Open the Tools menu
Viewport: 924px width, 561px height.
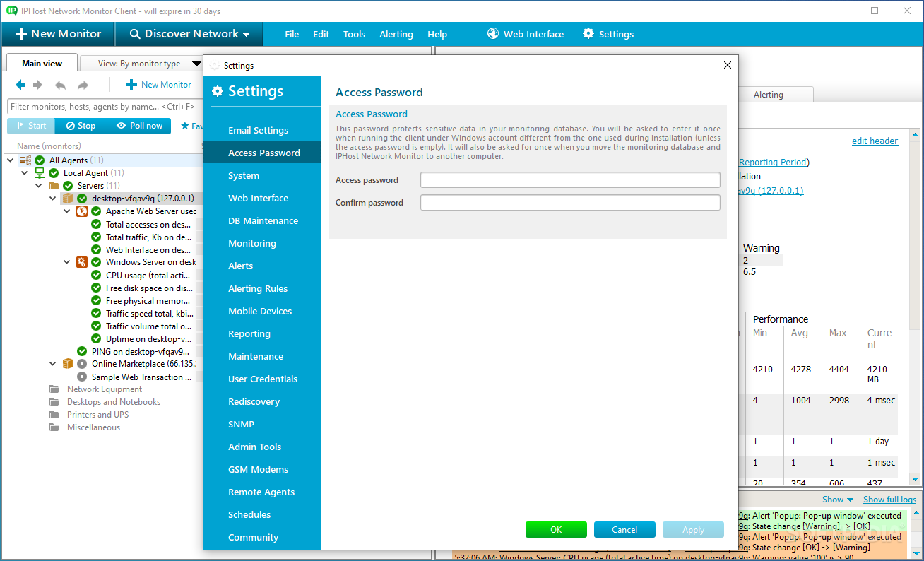(x=355, y=34)
